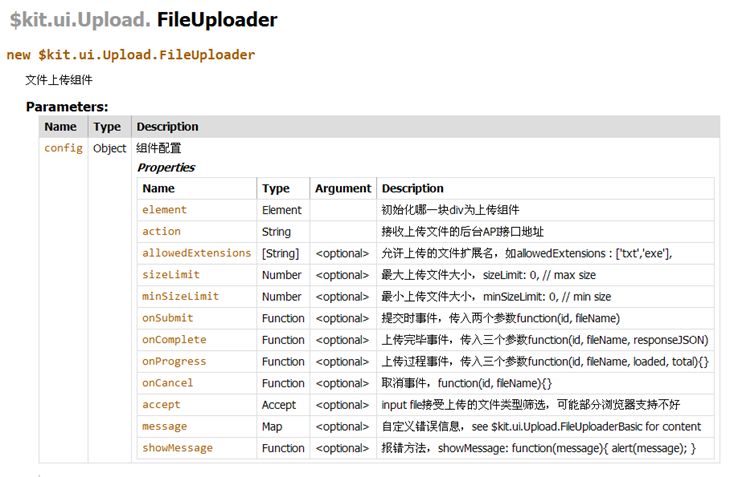Select the element property name

coord(164,210)
